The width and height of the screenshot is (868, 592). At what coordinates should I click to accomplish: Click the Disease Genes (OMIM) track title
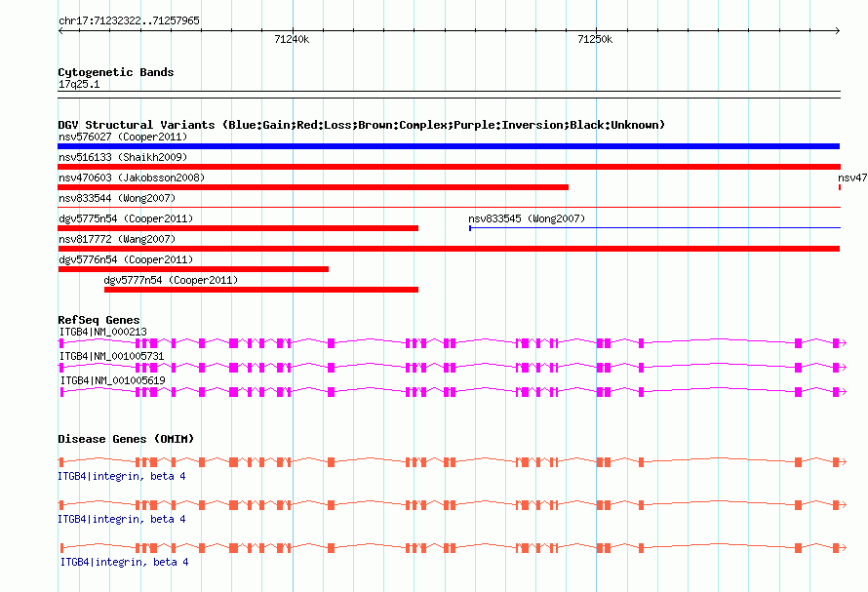(126, 439)
